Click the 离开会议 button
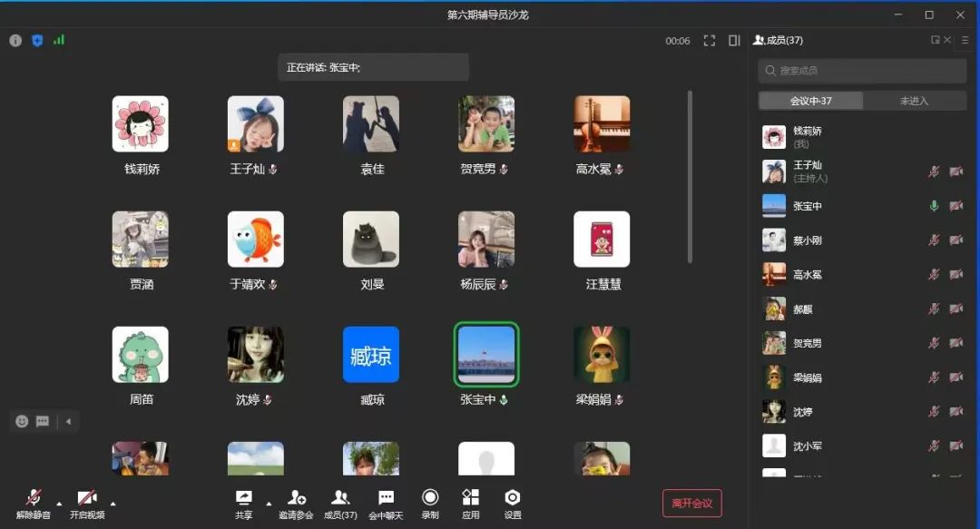 [x=691, y=503]
